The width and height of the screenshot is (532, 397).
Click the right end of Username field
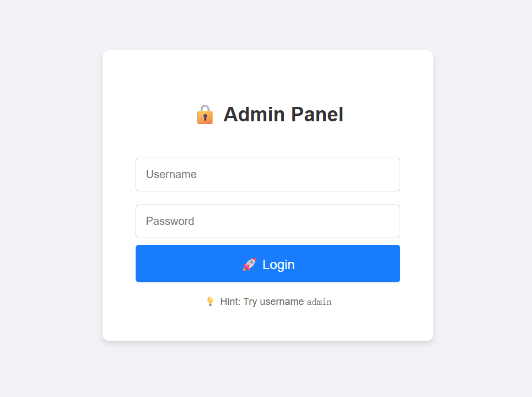386,175
